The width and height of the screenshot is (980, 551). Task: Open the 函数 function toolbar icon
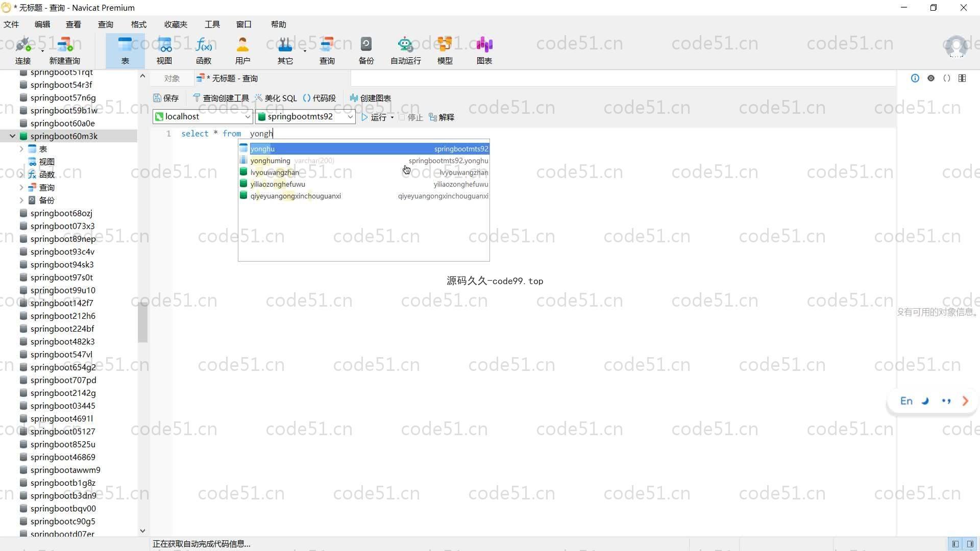click(x=204, y=51)
